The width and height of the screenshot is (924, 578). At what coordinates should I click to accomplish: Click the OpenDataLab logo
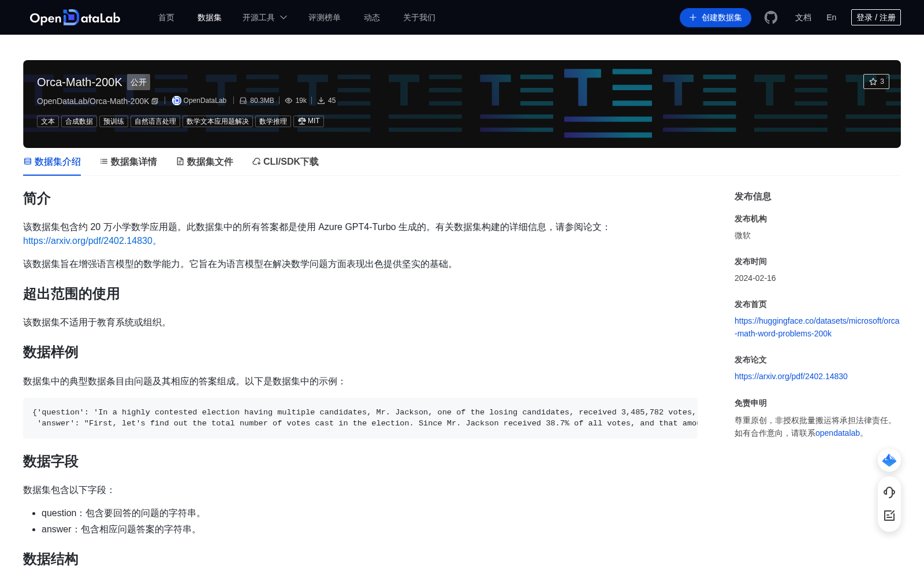[75, 17]
